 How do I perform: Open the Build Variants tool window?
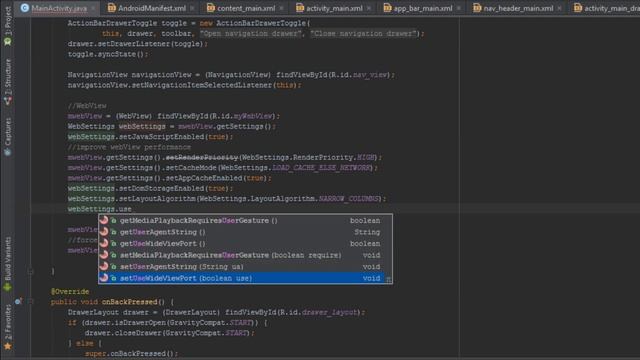click(x=7, y=264)
